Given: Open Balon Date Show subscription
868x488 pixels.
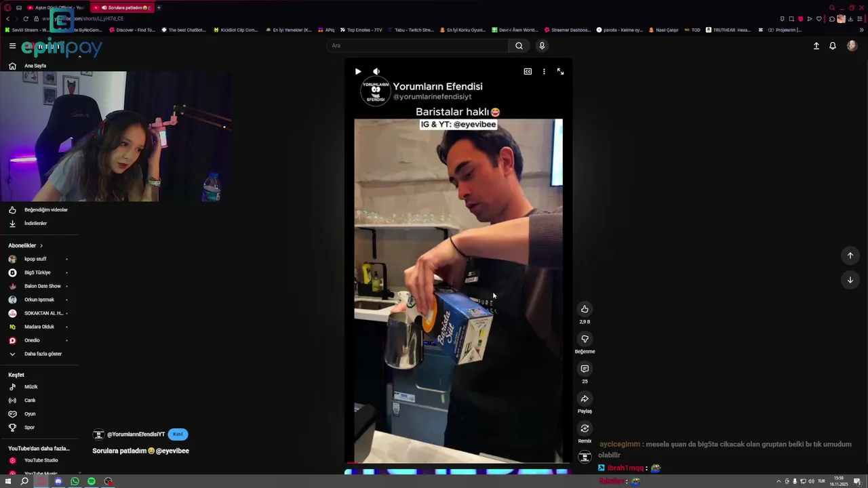Looking at the screenshot, I should tap(39, 286).
